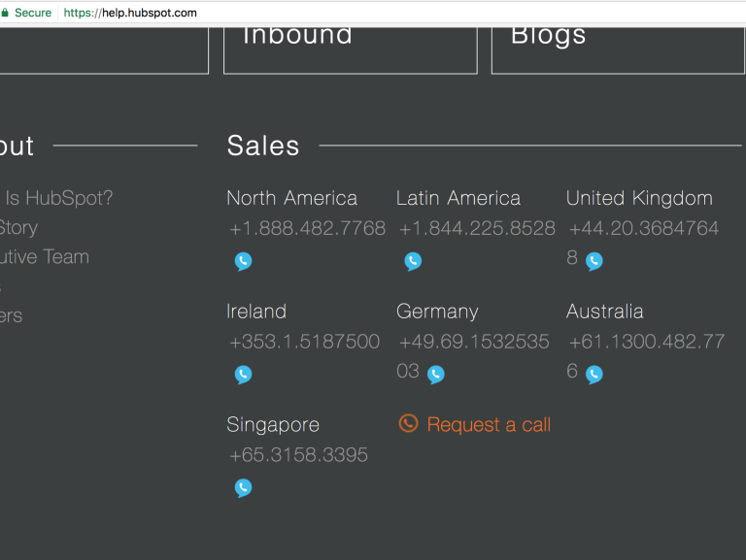
Task: Open the Blogs box link
Action: pyautogui.click(x=618, y=49)
